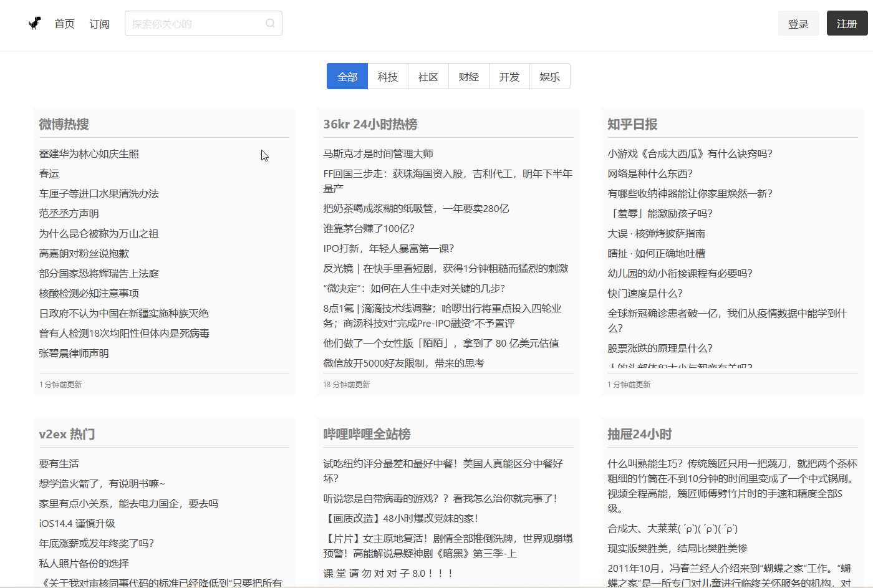Screen dimensions: 873x588
Task: Open the 抽屉24小时 card title
Action: 640,434
